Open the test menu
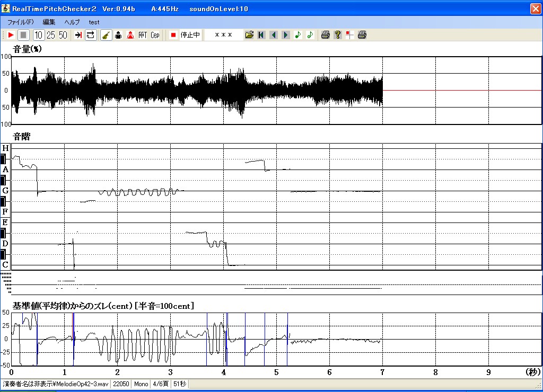 [x=94, y=22]
